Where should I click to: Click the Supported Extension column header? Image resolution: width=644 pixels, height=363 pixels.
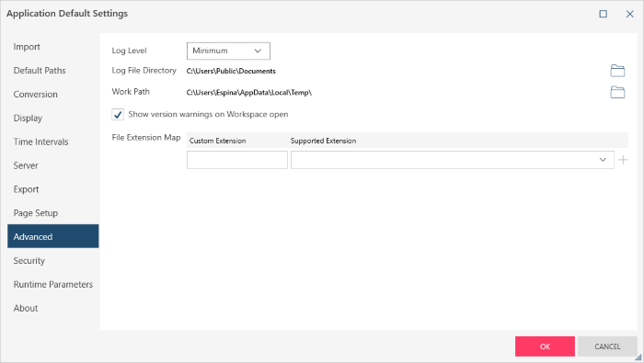[x=323, y=141]
